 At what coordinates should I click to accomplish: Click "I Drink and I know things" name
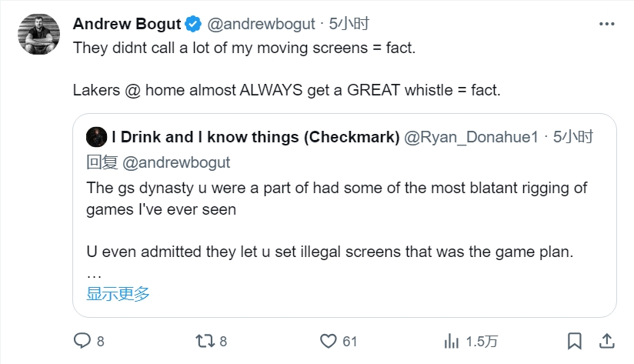pos(255,137)
